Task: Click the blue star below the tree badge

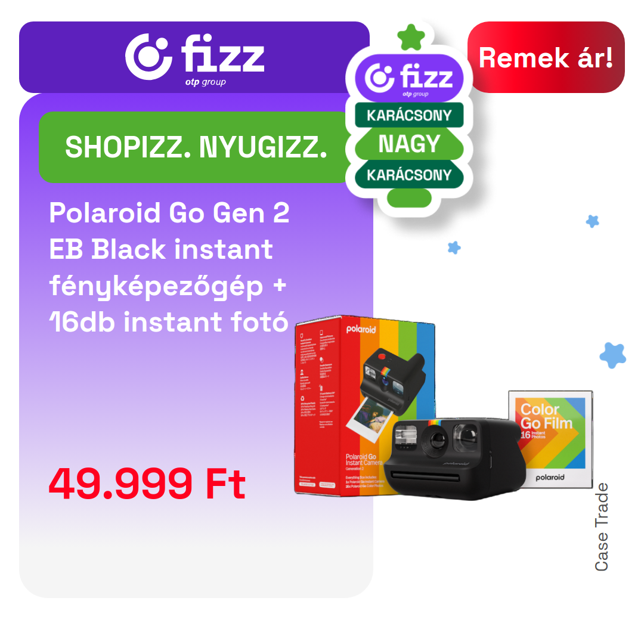Action: pos(454,247)
